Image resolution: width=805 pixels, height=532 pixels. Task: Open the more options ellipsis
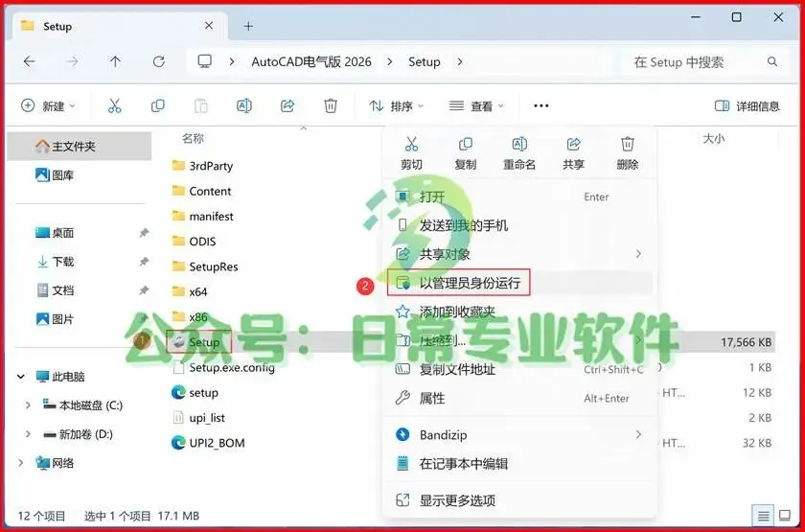tap(541, 105)
